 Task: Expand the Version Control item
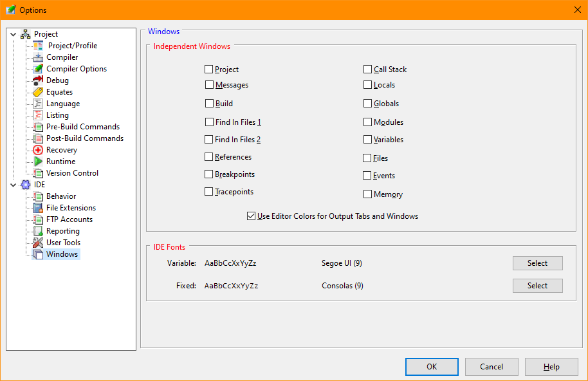pyautogui.click(x=71, y=172)
